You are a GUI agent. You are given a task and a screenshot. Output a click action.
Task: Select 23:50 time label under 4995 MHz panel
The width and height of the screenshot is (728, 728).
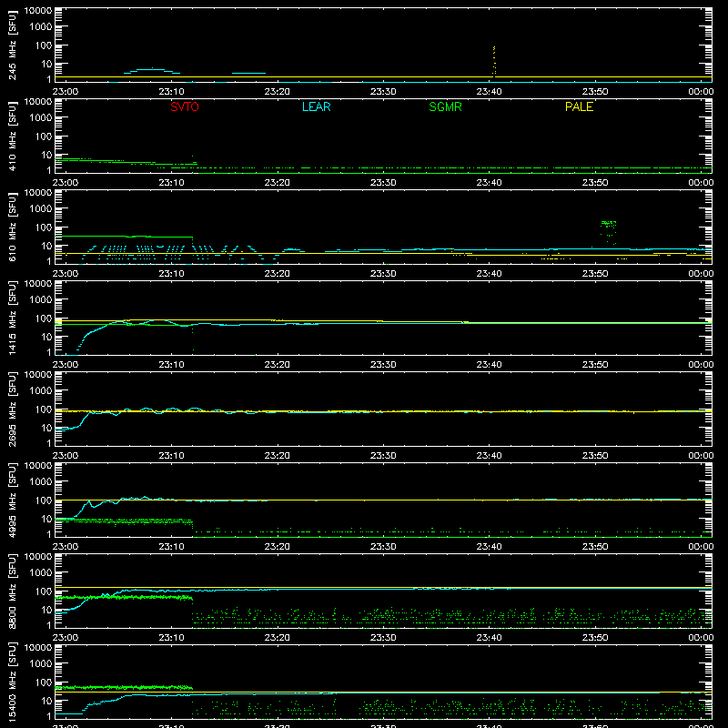pyautogui.click(x=595, y=547)
